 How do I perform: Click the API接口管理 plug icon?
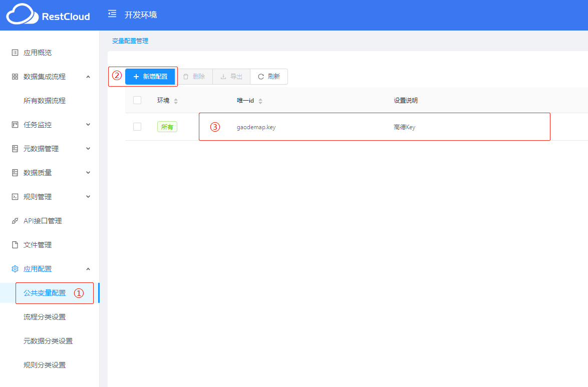15,221
